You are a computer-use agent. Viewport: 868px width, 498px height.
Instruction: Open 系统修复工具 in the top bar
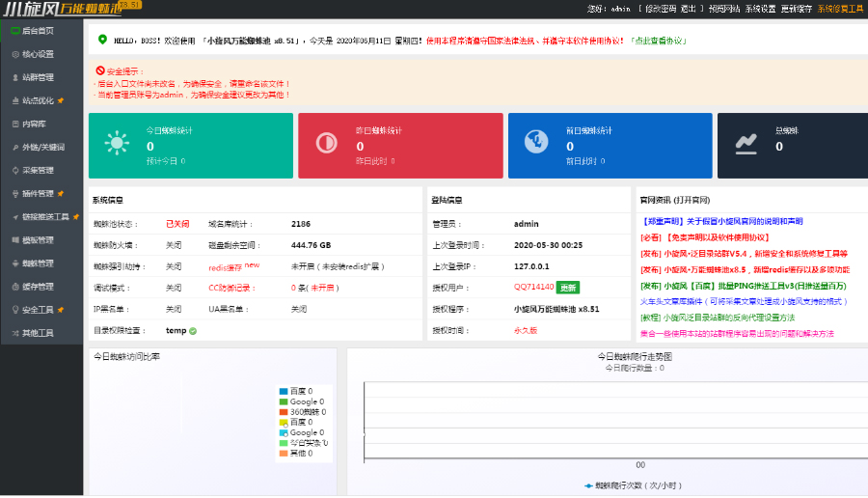pyautogui.click(x=840, y=9)
